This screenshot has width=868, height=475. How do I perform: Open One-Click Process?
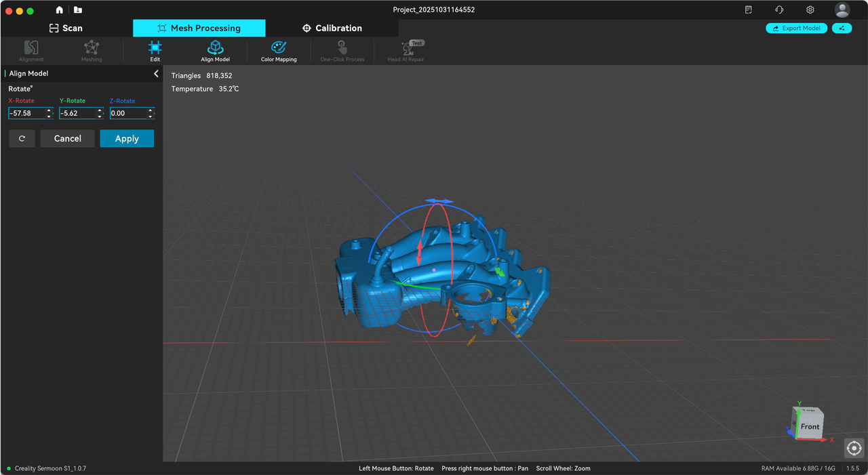pyautogui.click(x=342, y=51)
